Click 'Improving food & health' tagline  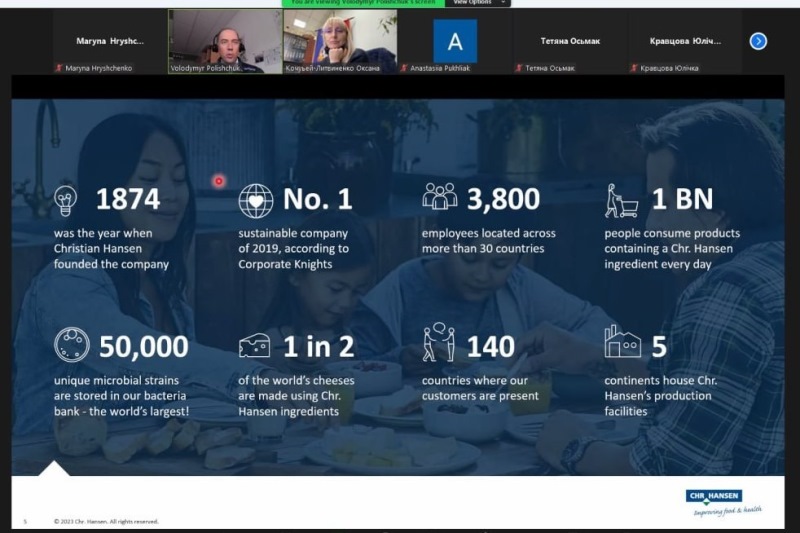coord(728,511)
